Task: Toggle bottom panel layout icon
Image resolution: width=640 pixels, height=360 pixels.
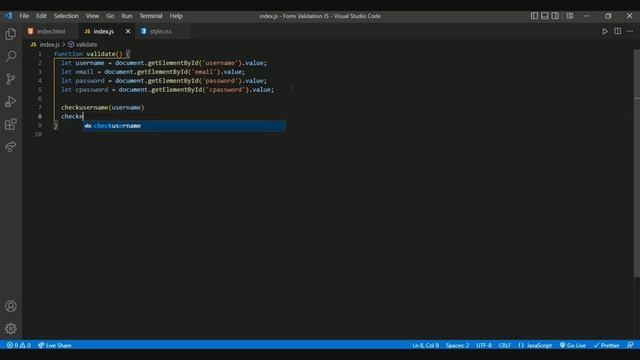Action: point(544,16)
